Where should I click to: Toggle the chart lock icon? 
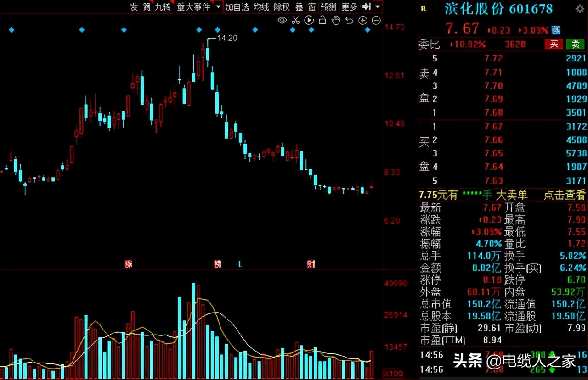click(322, 20)
